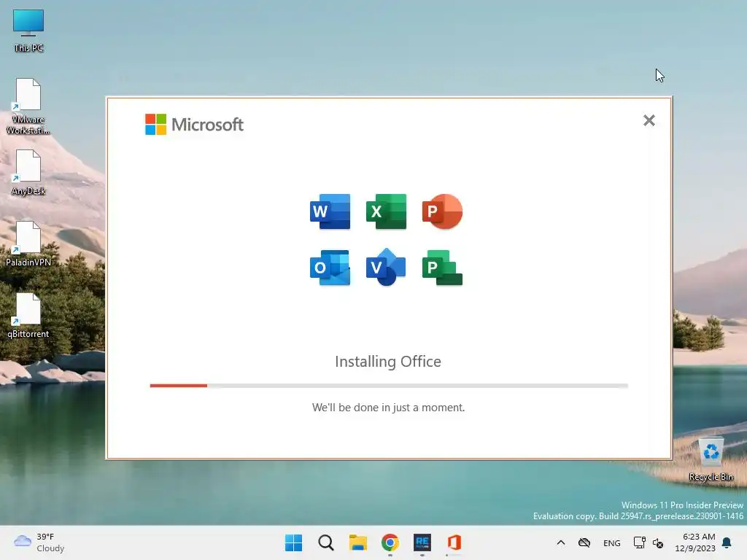Open the notification bell icon
Screen dimensions: 747x560
point(727,542)
